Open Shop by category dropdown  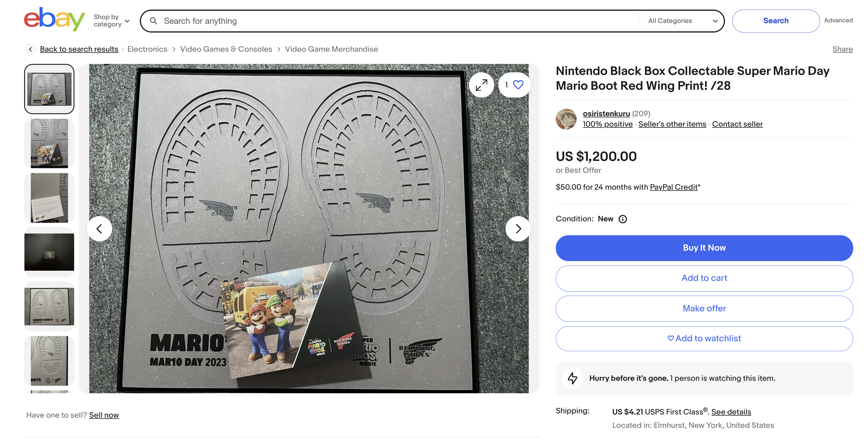tap(111, 21)
